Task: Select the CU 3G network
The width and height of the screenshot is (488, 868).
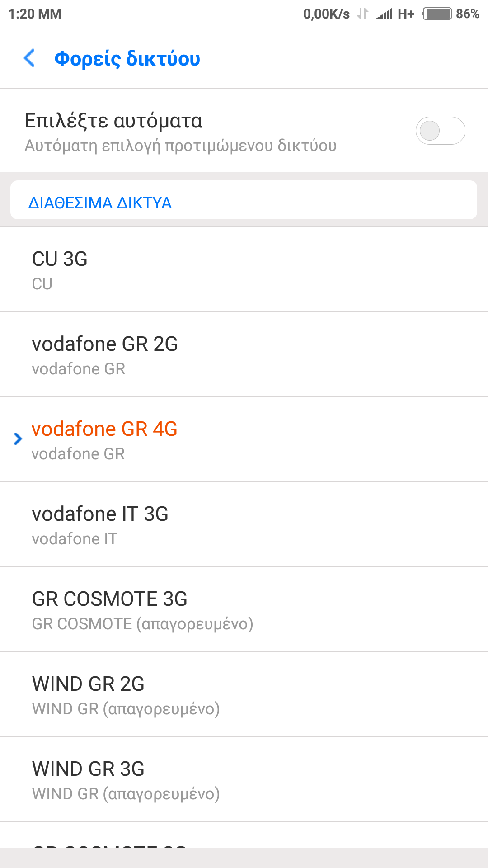Action: pos(244,269)
